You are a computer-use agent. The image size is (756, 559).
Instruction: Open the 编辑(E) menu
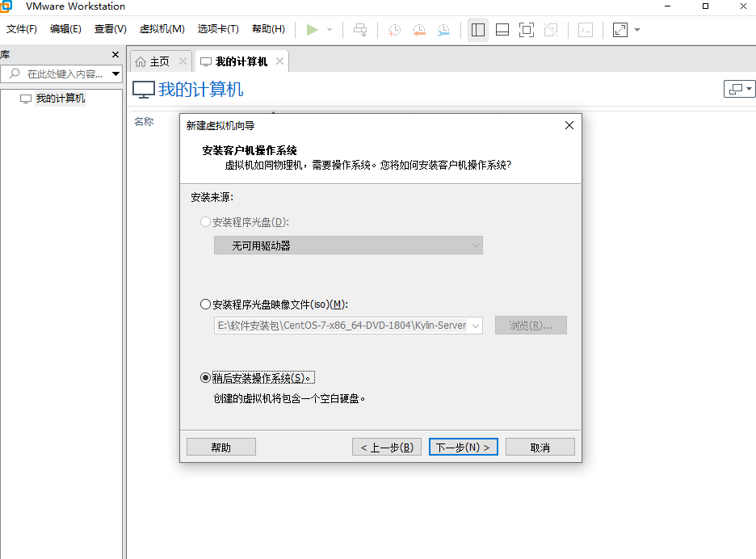coord(65,29)
